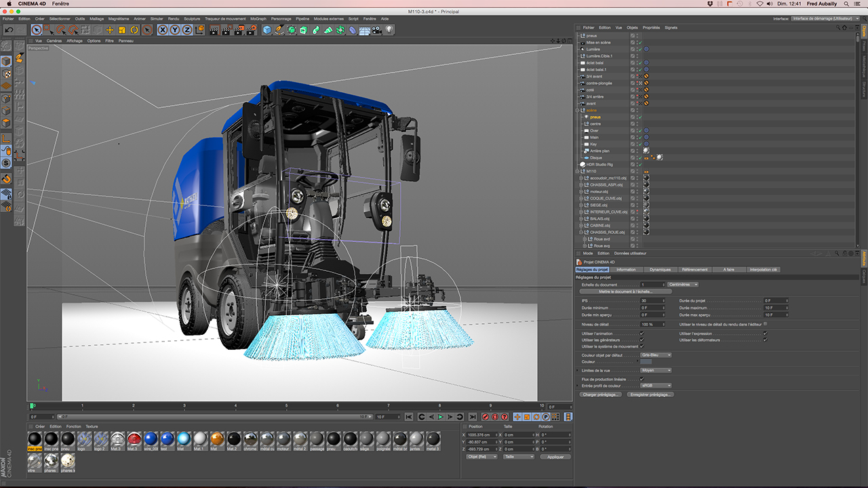This screenshot has width=868, height=488.
Task: Open the Mailage menu
Action: [x=97, y=19]
